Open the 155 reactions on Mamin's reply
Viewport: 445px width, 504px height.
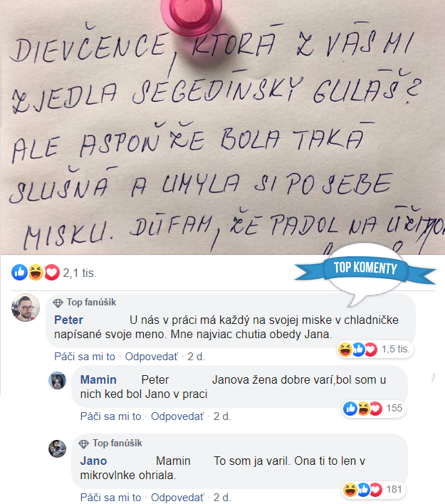(x=373, y=409)
